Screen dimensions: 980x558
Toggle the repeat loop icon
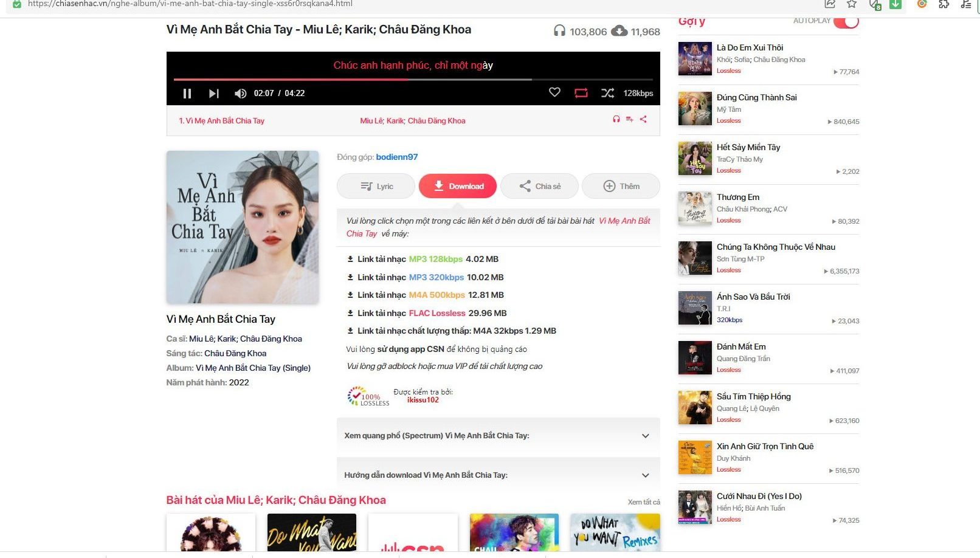[x=581, y=93]
